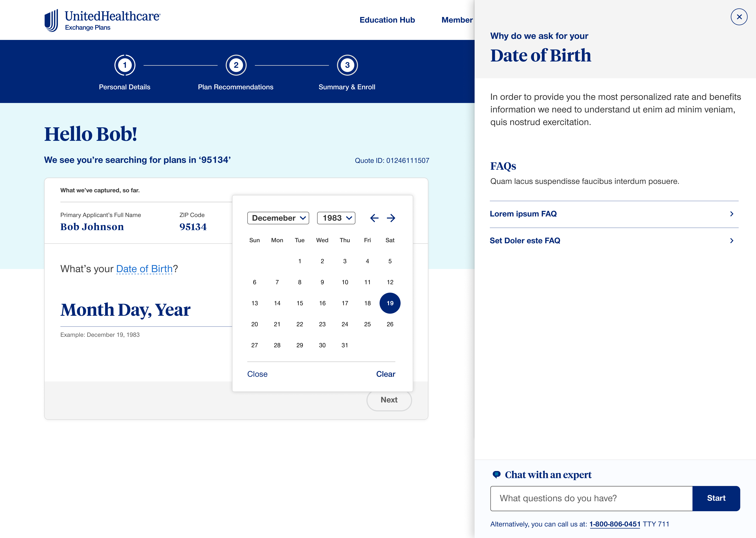Click the UnitedHealthcare logo
The image size is (756, 538).
[103, 20]
